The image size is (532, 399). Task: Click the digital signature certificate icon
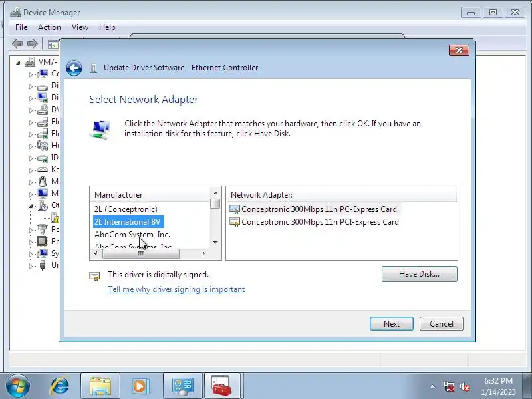tap(94, 276)
